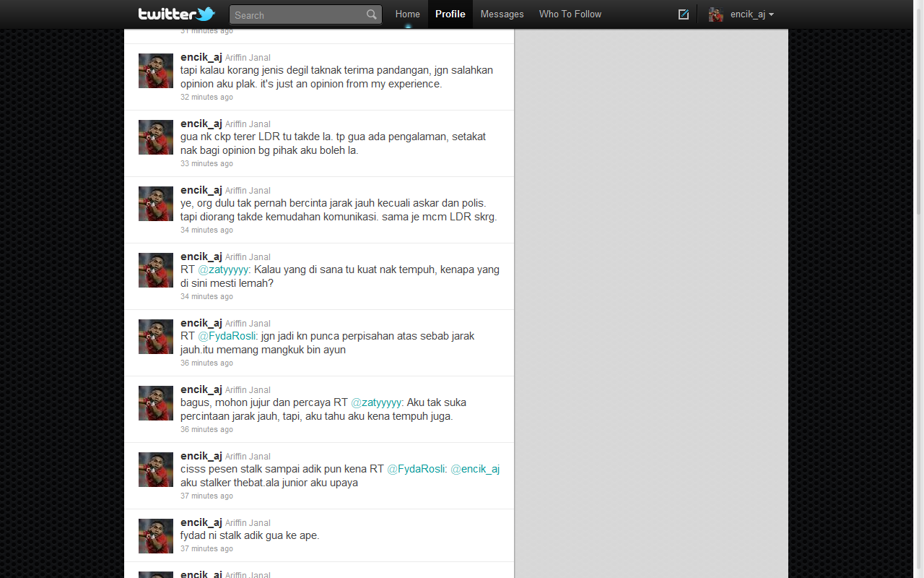924x578 pixels.
Task: Open the '32 minutes ago' timestamp
Action: pyautogui.click(x=206, y=97)
